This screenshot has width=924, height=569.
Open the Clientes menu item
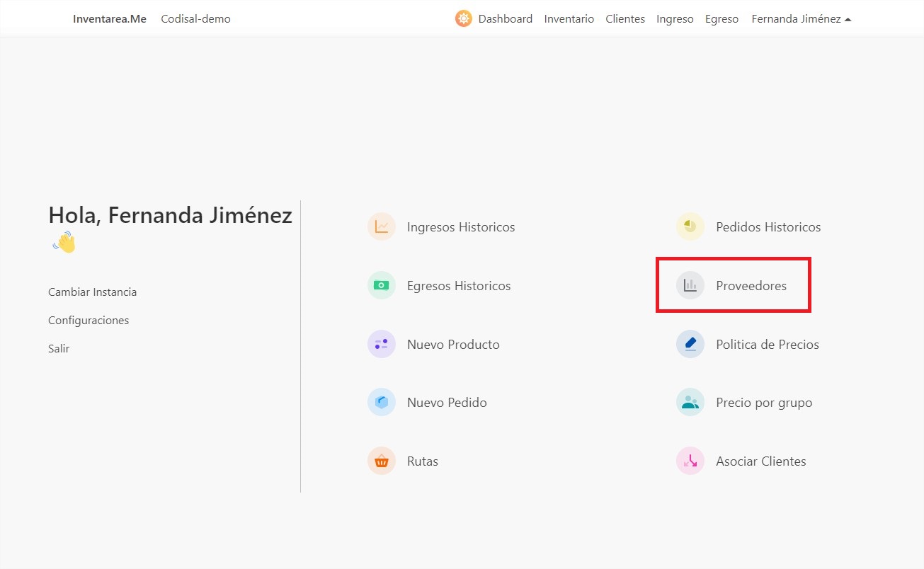625,18
